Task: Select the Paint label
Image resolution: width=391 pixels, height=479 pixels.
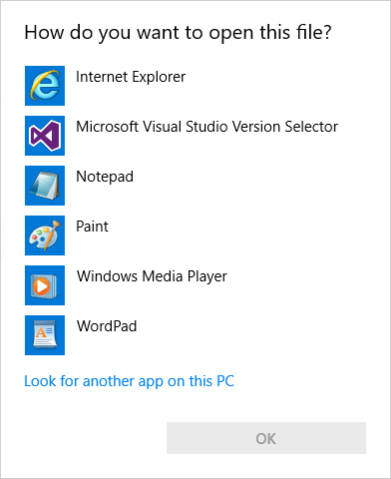Action: tap(92, 226)
